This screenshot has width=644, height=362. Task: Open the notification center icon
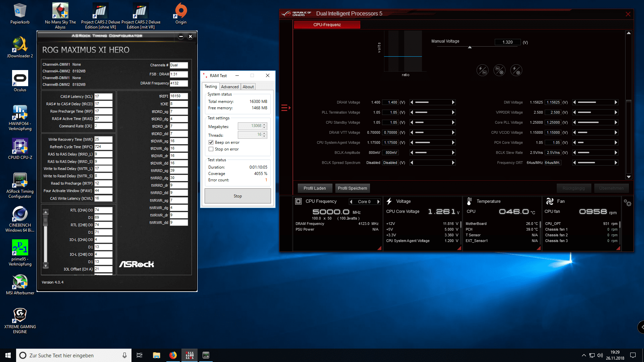633,355
